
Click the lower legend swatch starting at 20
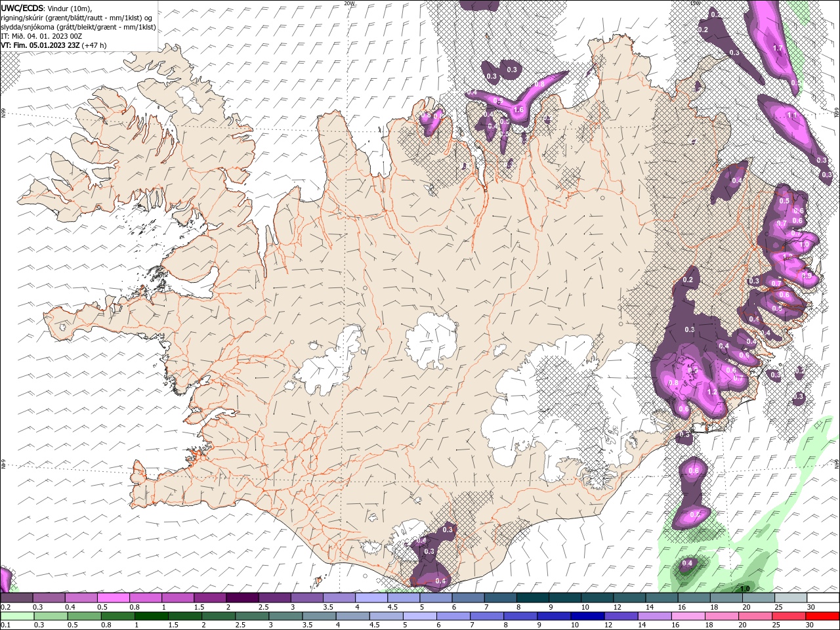754,616
